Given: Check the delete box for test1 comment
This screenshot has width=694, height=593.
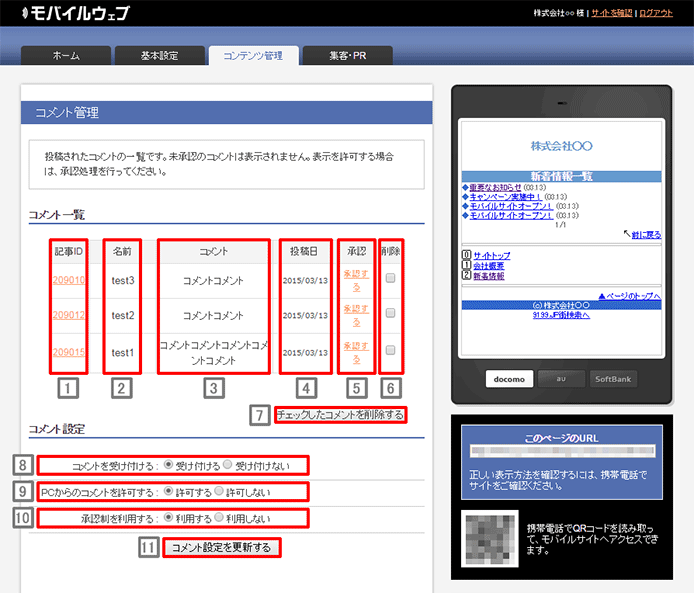Looking at the screenshot, I should click(x=391, y=350).
